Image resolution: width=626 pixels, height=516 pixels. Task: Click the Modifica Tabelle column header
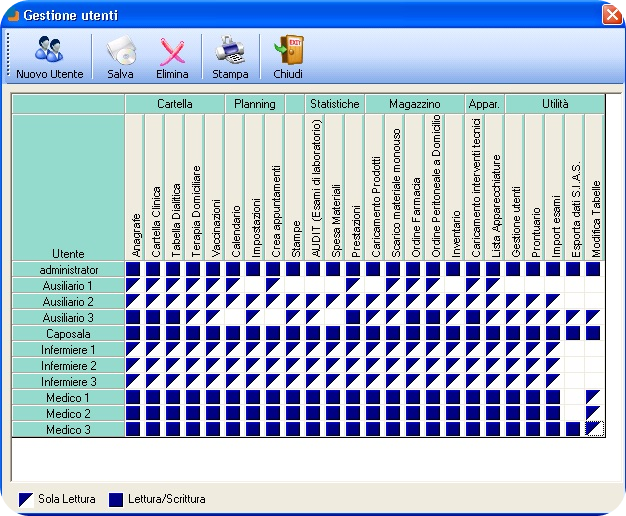tap(594, 187)
